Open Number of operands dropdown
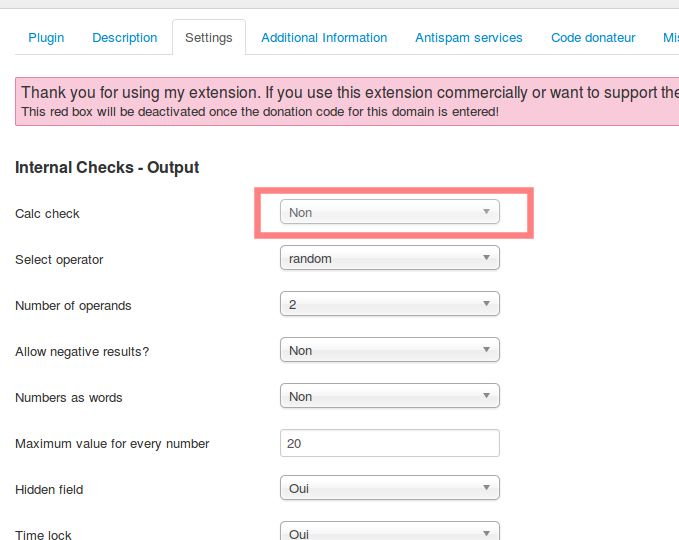This screenshot has width=679, height=540. pyautogui.click(x=390, y=304)
